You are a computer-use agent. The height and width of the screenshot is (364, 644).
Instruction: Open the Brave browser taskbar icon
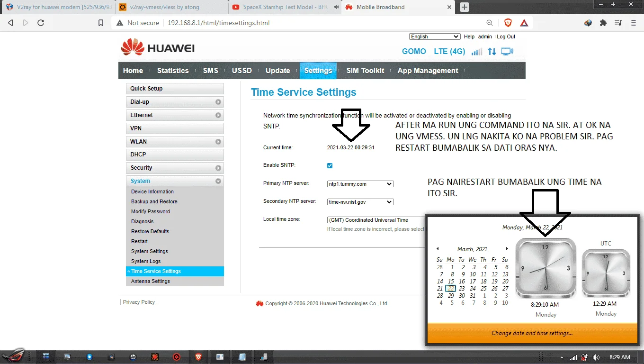pos(198,356)
